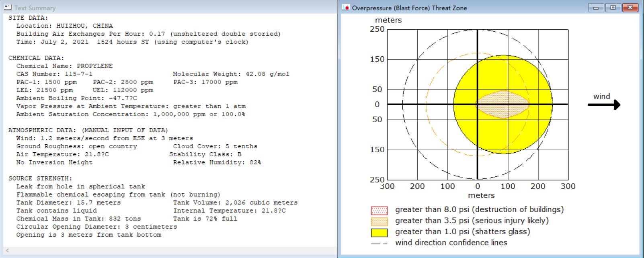Click 'Location: HUIZHOU, CHINA' line
The width and height of the screenshot is (644, 258).
[65, 26]
